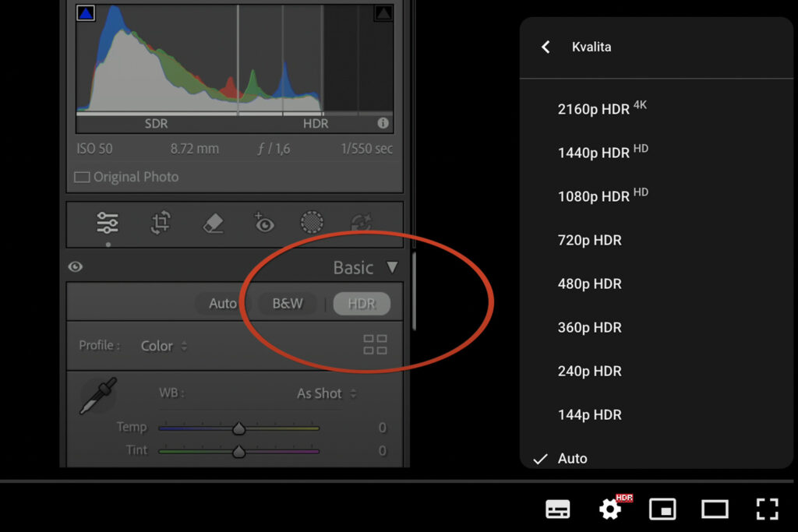Click the Auto adjustment button
This screenshot has width=798, height=532.
click(223, 304)
